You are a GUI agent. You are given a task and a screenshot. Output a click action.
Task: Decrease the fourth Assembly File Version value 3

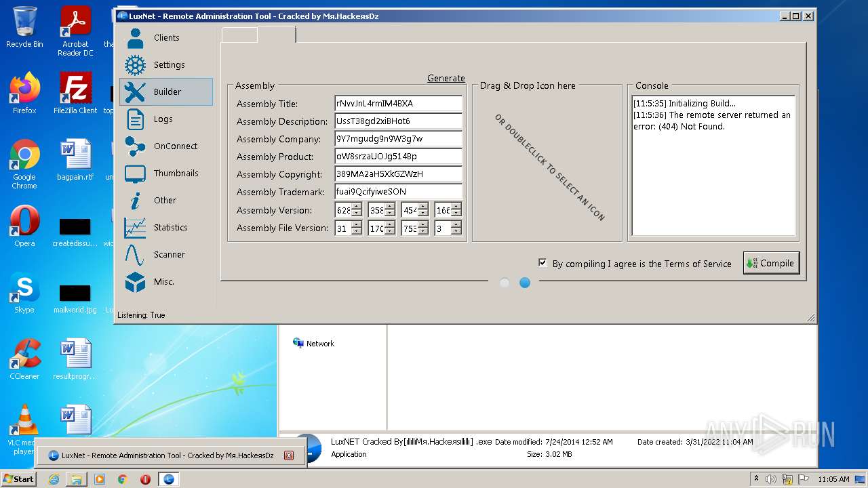(456, 232)
